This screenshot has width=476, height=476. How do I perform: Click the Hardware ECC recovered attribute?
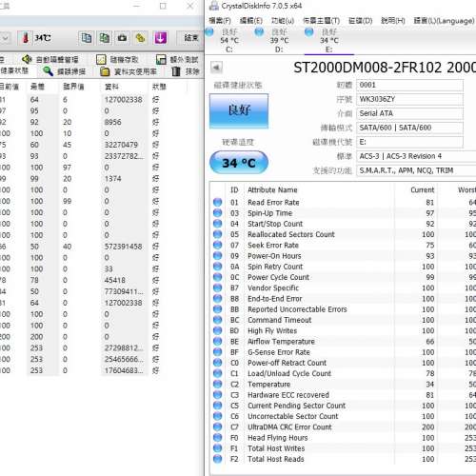(x=288, y=395)
